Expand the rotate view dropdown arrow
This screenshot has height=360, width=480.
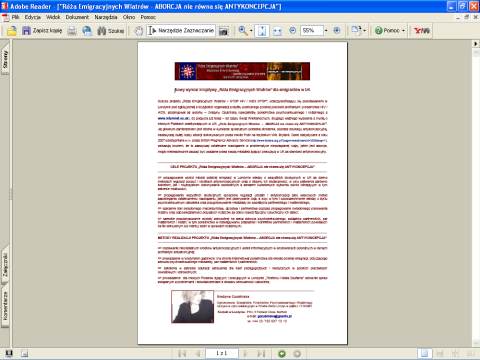pyautogui.click(x=364, y=31)
